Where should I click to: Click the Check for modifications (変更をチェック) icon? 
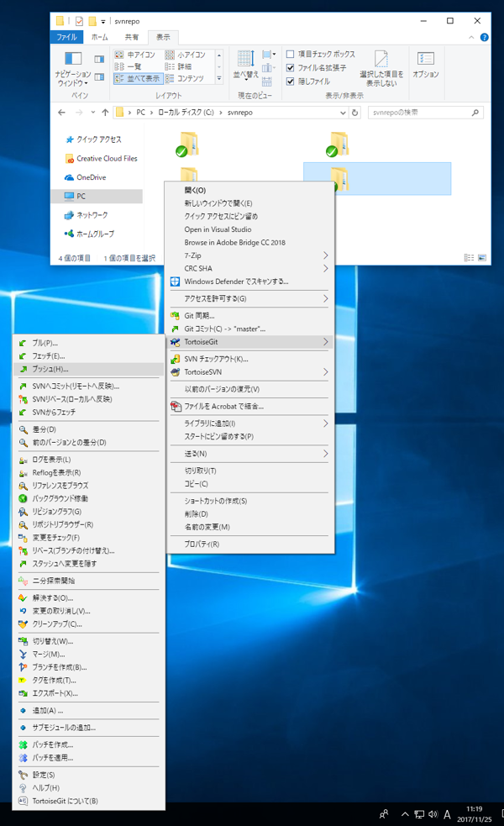pyautogui.click(x=23, y=538)
